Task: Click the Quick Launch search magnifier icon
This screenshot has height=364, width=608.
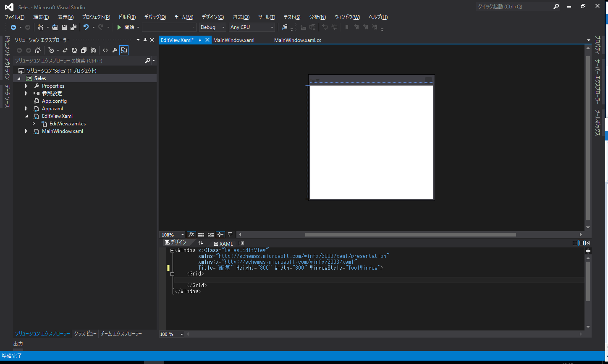Action: tap(556, 6)
